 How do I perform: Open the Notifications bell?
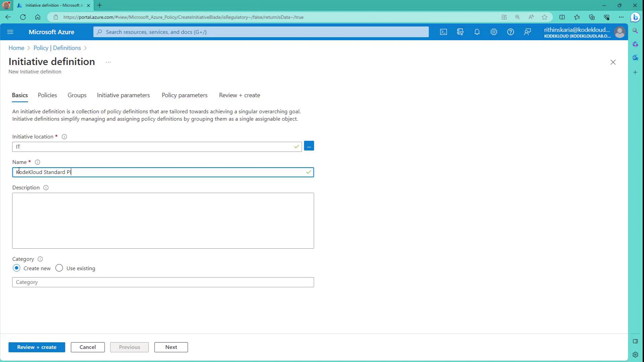(x=477, y=32)
